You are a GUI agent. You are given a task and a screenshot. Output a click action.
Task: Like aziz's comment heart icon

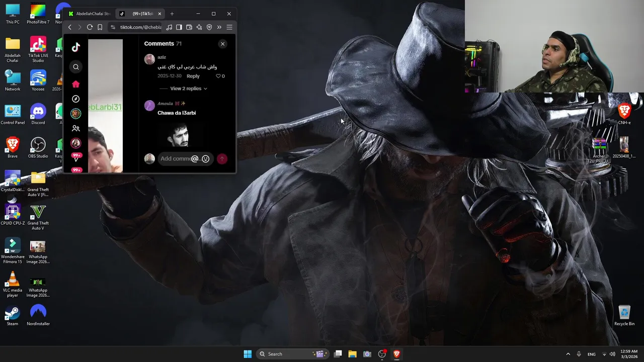point(218,76)
